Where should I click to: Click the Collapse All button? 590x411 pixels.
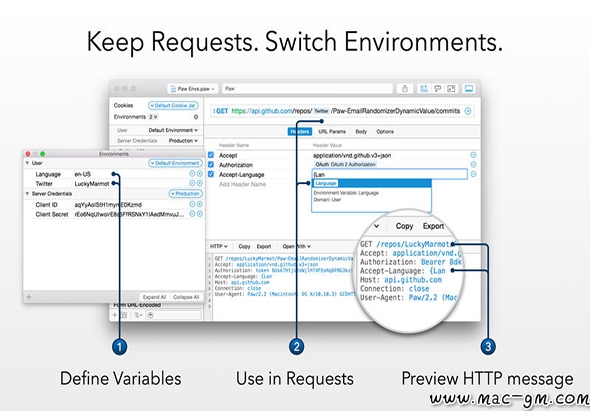(186, 297)
